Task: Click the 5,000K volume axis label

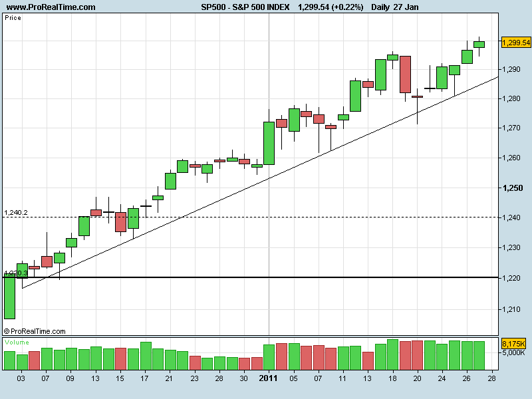Action: pos(513,352)
